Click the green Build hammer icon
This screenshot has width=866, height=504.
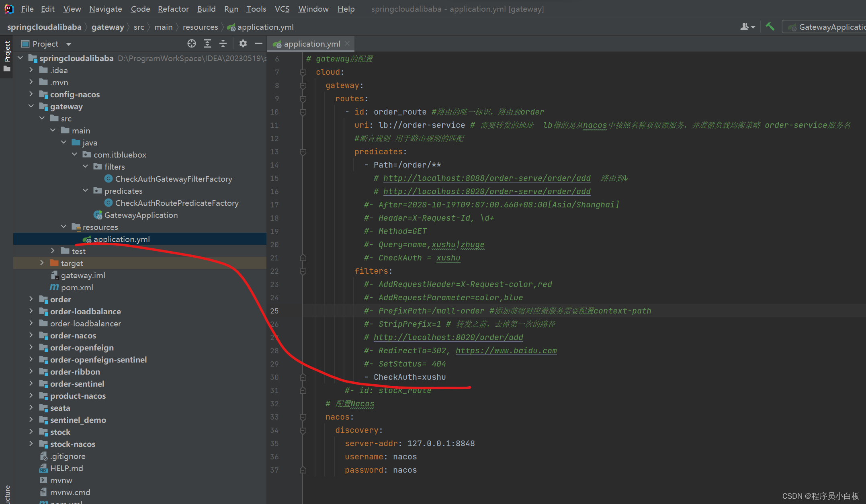(770, 27)
